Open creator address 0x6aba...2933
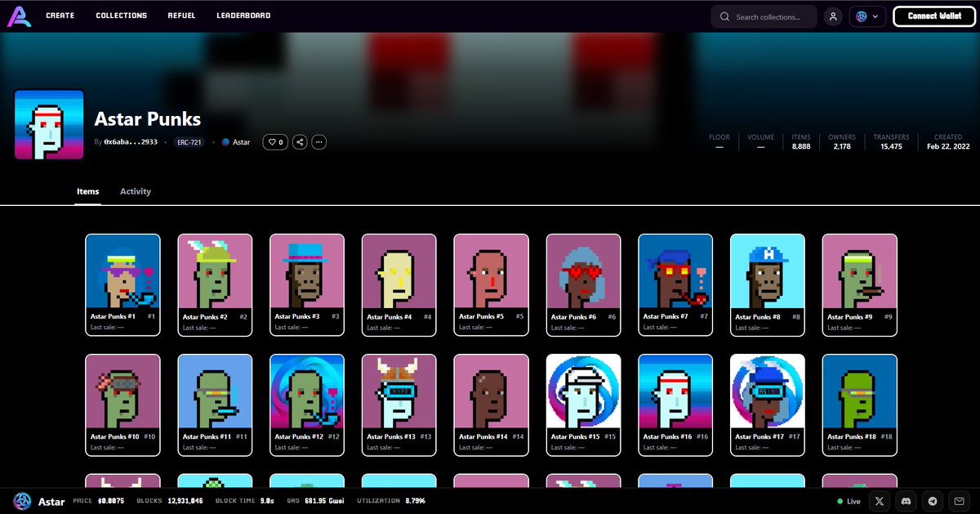This screenshot has width=980, height=514. [131, 142]
